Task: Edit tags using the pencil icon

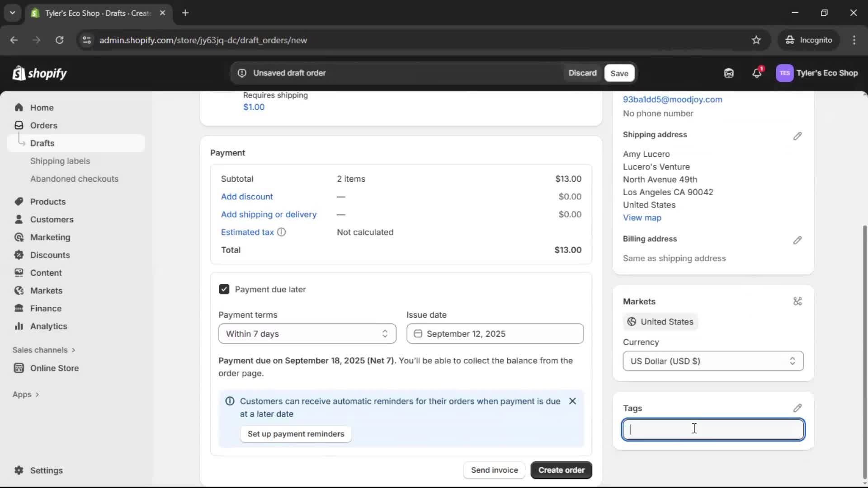Action: [797, 408]
